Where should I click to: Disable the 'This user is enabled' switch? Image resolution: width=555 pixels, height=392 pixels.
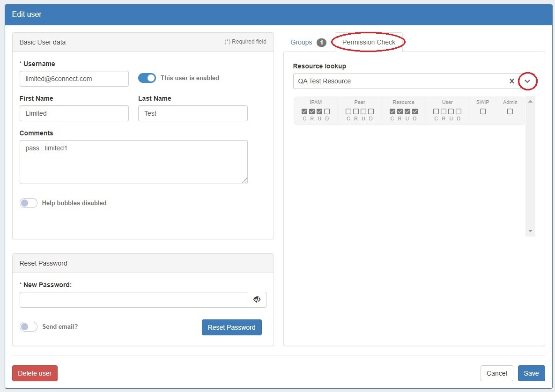pos(147,78)
